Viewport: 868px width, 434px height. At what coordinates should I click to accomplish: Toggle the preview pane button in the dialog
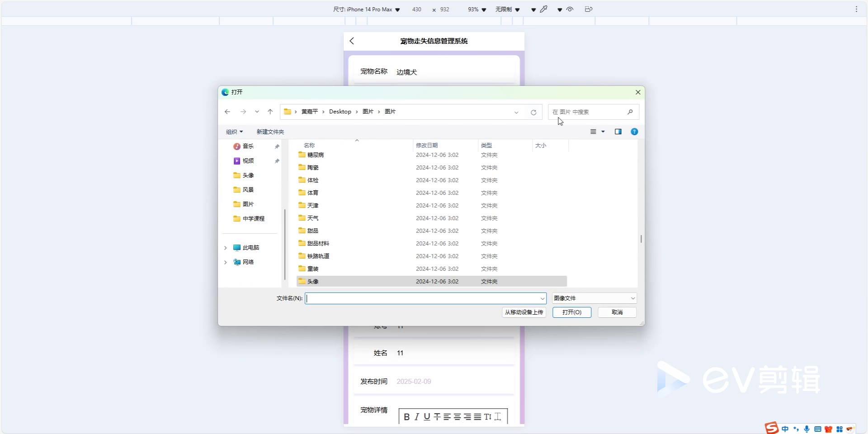tap(618, 132)
